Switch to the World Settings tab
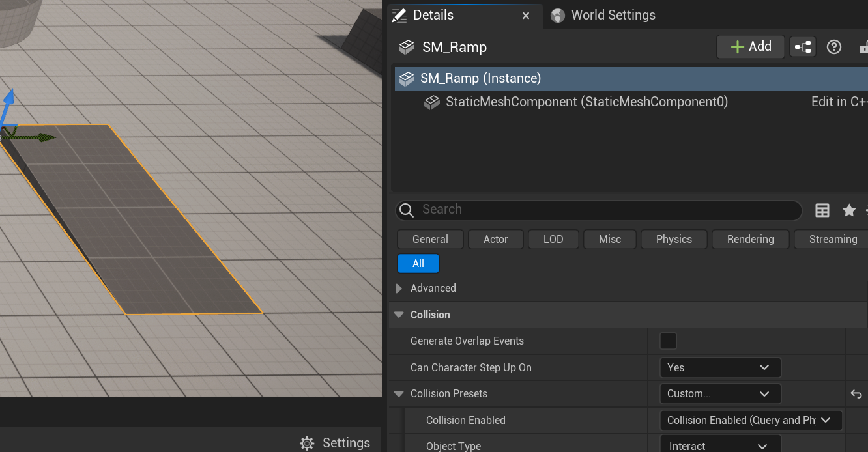 613,15
